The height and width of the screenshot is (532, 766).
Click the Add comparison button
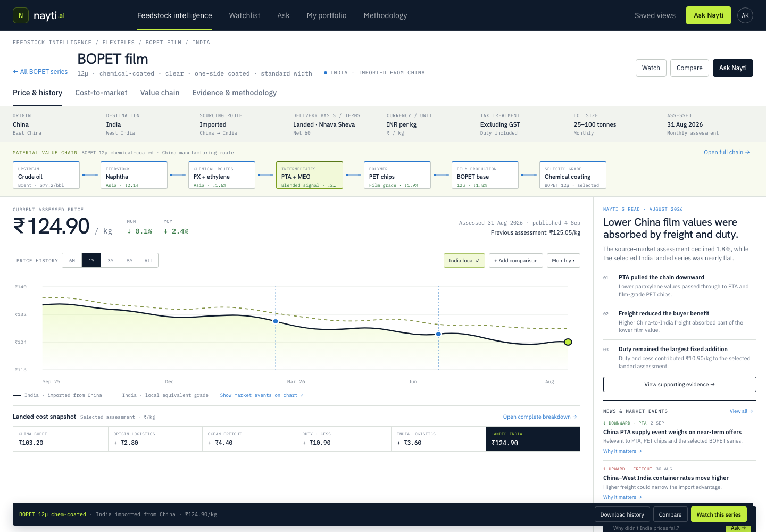coord(516,261)
